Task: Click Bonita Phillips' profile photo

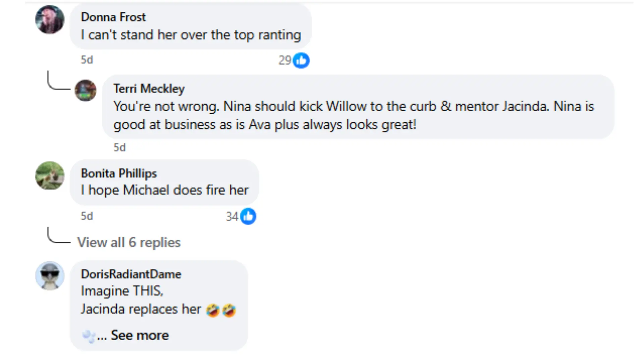Action: click(50, 176)
